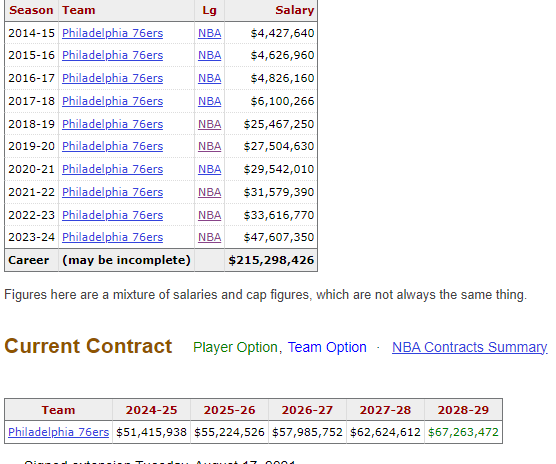
Task: Click NBA league link in 2020-21 row
Action: pyautogui.click(x=210, y=169)
